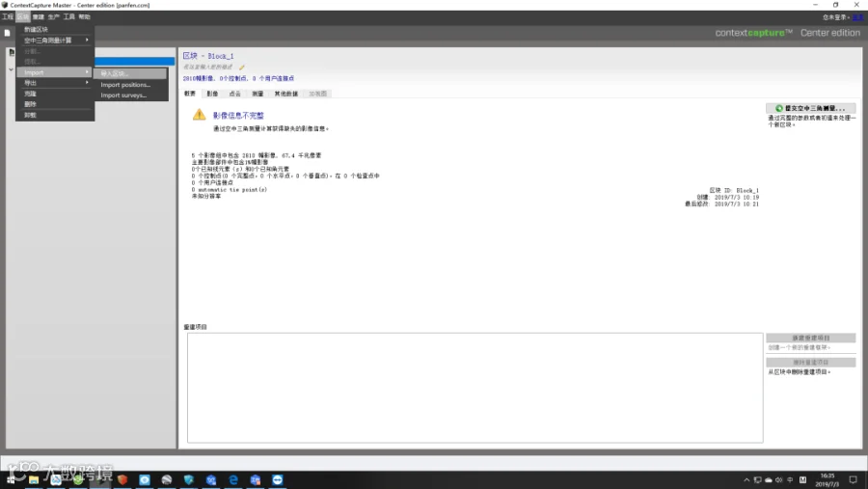Switch to the 3D视图 tab

[317, 94]
